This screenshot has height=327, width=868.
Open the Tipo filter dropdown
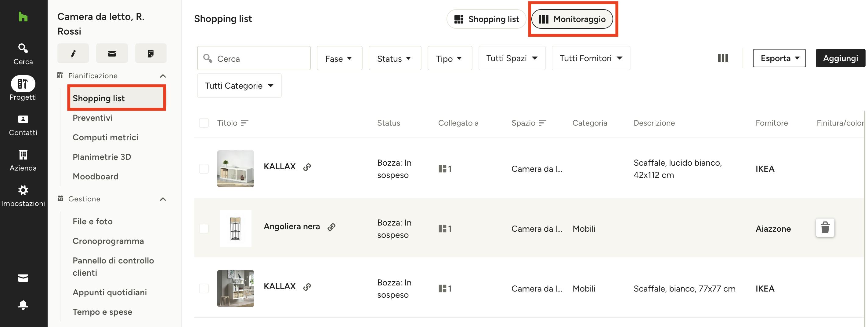[x=450, y=58]
